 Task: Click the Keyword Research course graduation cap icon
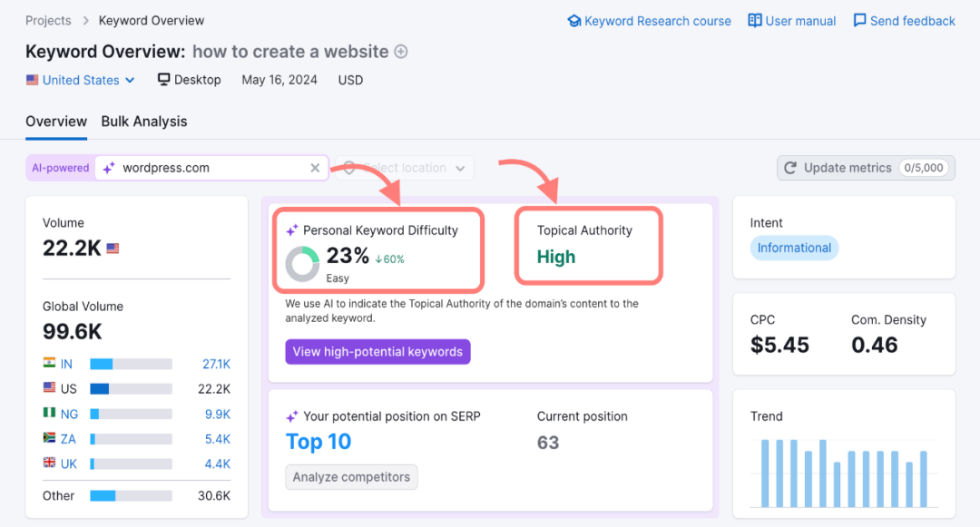click(x=573, y=21)
